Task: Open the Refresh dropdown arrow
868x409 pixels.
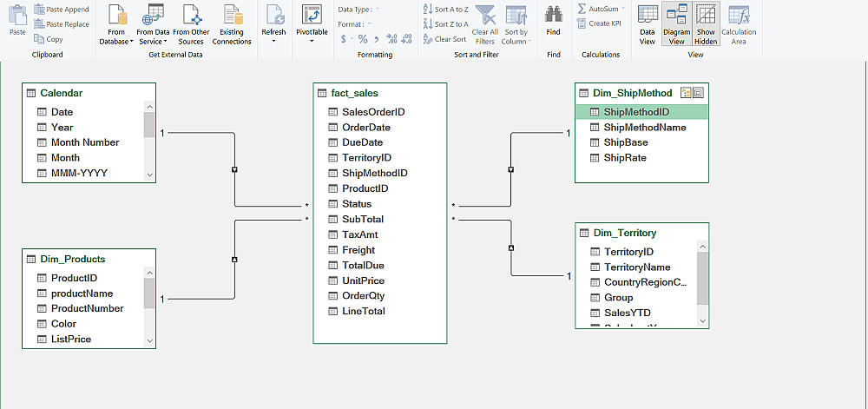Action: click(273, 41)
